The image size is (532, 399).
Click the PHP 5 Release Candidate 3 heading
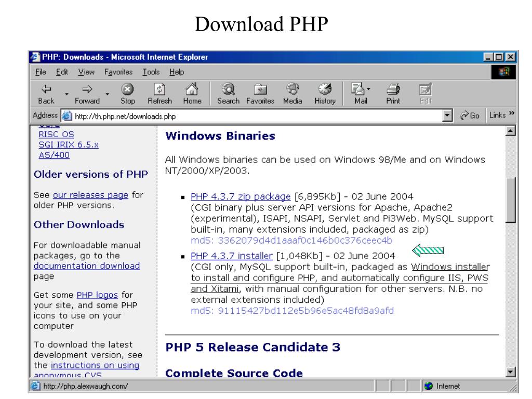pyautogui.click(x=253, y=347)
